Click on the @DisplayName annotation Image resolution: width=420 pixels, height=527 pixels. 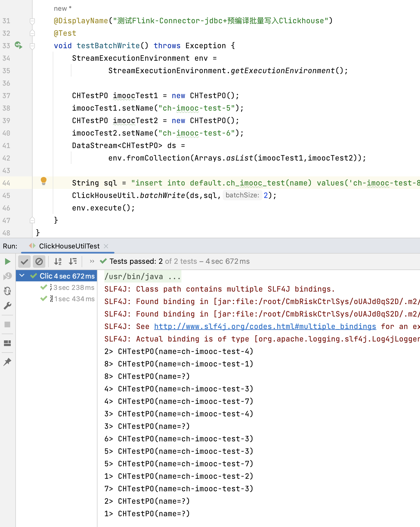click(x=81, y=21)
